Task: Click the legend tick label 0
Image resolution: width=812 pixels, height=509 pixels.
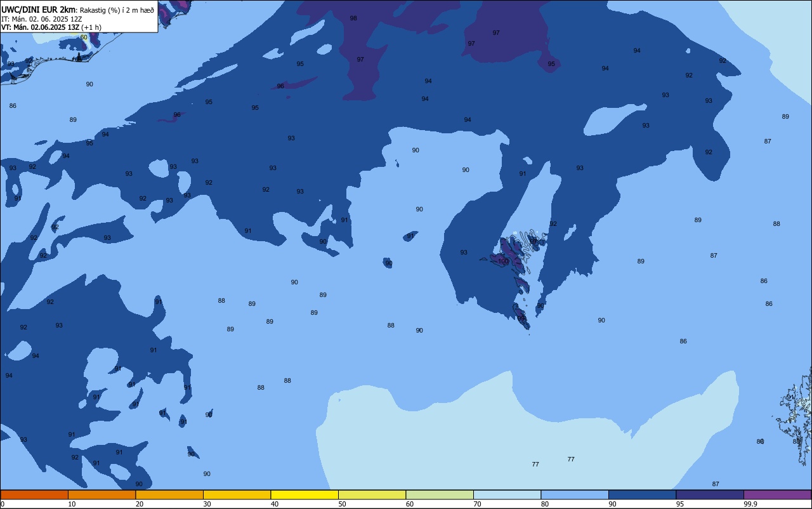Action: 3,504
